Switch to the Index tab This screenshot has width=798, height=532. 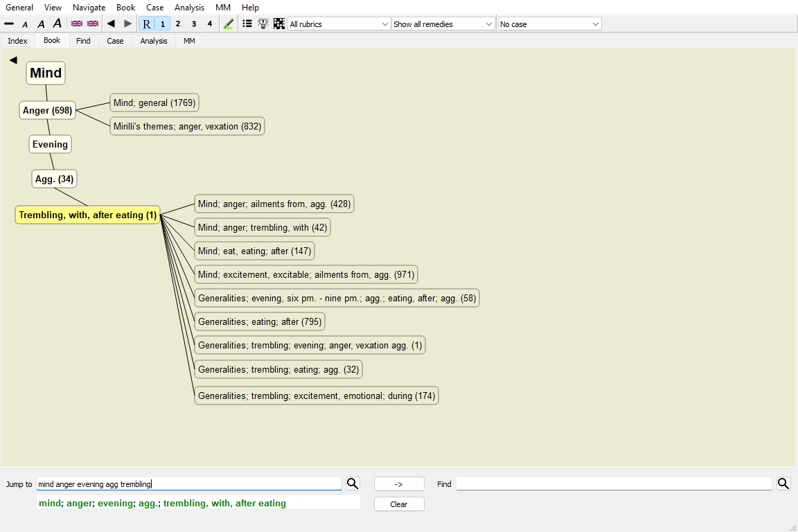tap(18, 41)
